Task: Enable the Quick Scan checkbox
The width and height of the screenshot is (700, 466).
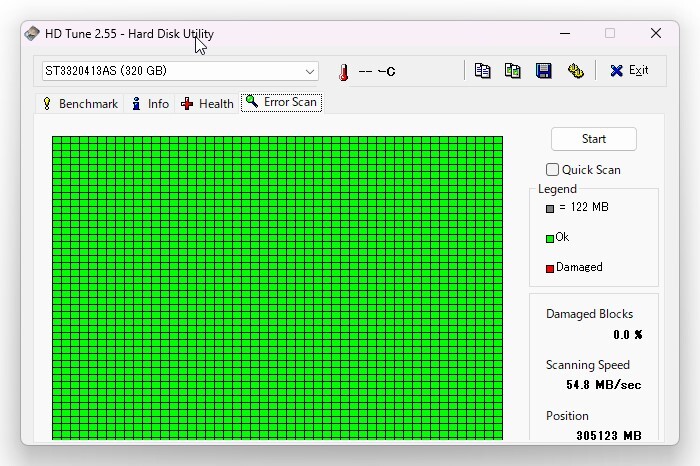Action: (x=552, y=170)
